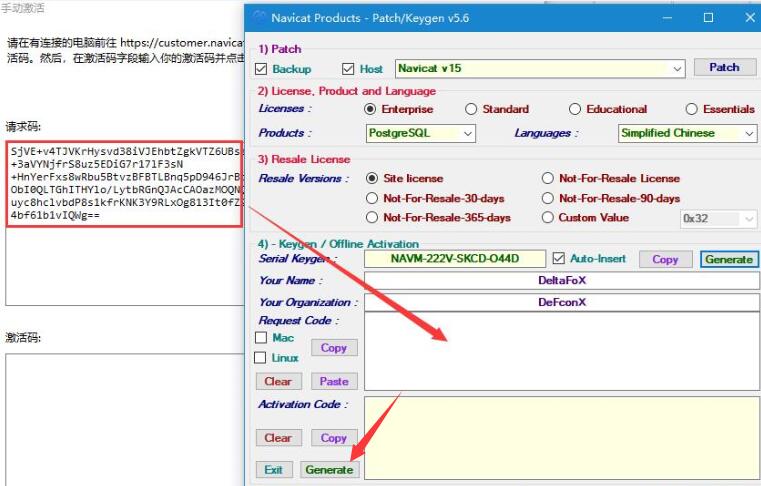
Task: Click the Activation Code output area
Action: click(562, 438)
